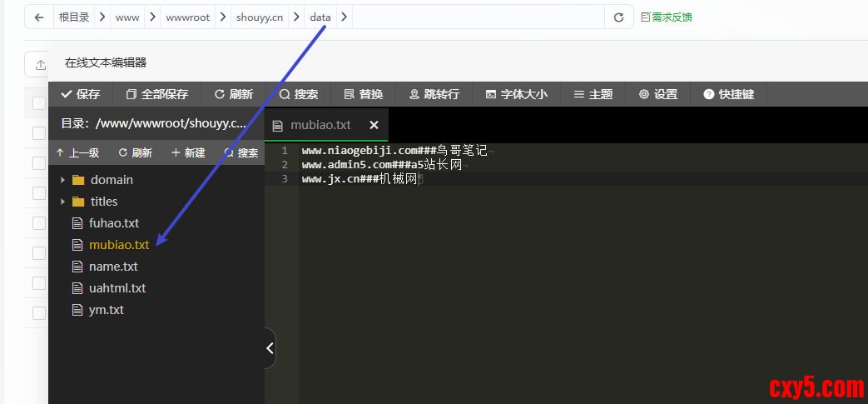
Task: Click 刷新 in the top editor toolbar
Action: tap(234, 94)
